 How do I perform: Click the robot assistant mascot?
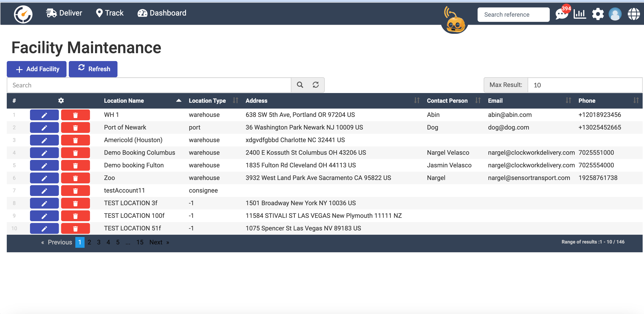[x=455, y=23]
